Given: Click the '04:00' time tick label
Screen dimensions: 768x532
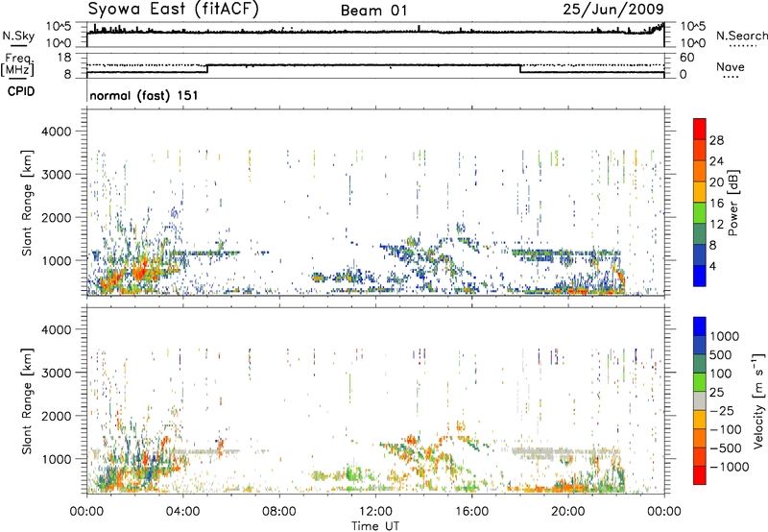Looking at the screenshot, I should click(x=182, y=512).
